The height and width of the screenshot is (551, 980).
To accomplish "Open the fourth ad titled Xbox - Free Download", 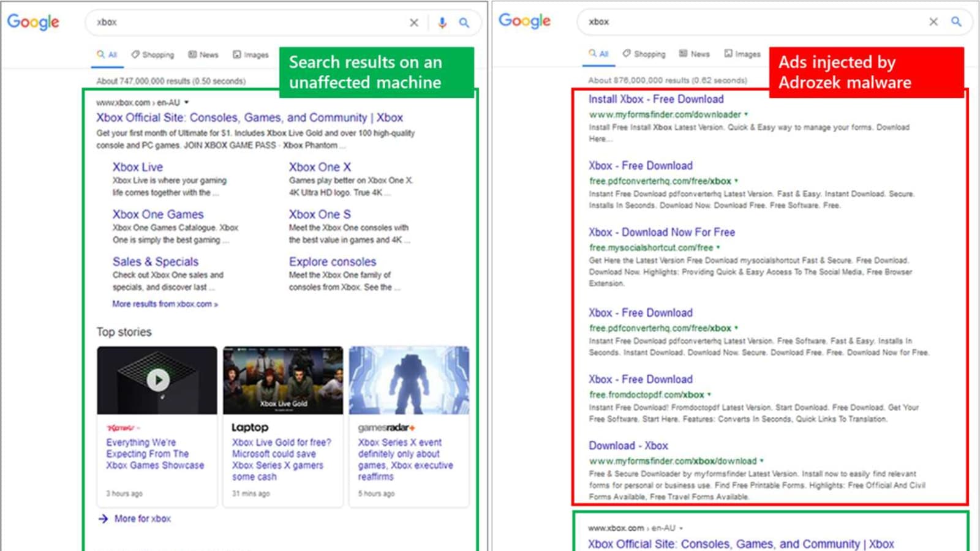I will (641, 313).
